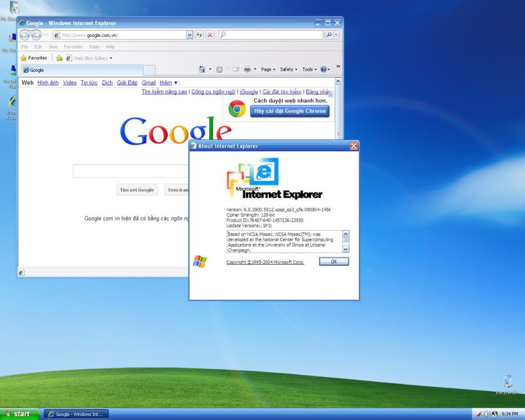Open the Favorites menu in the menu bar
The width and height of the screenshot is (525, 420).
73,47
